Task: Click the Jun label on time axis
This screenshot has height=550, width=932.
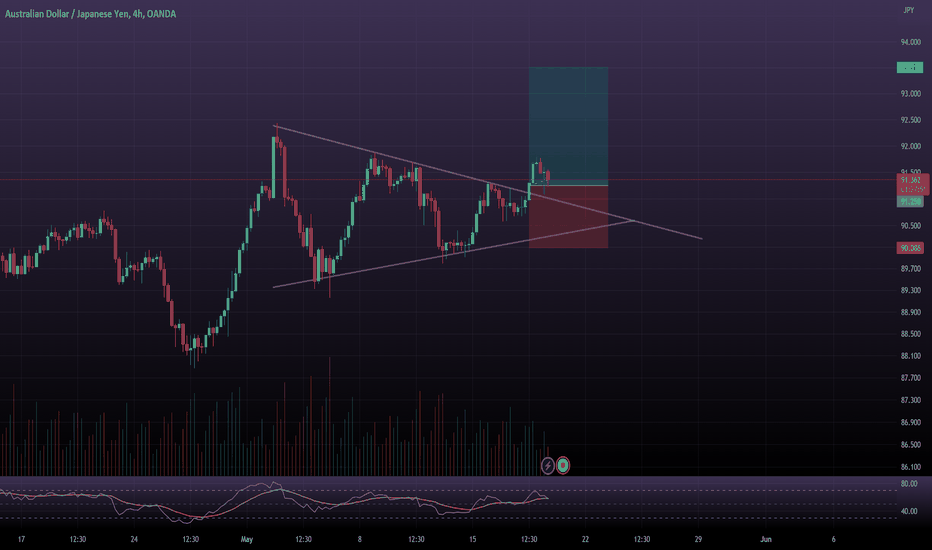Action: tap(766, 539)
